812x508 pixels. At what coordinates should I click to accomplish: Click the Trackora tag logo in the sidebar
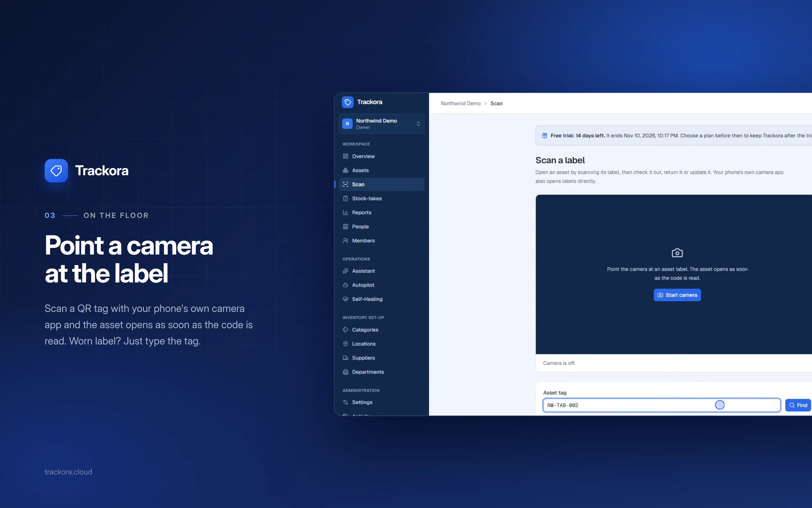[347, 102]
